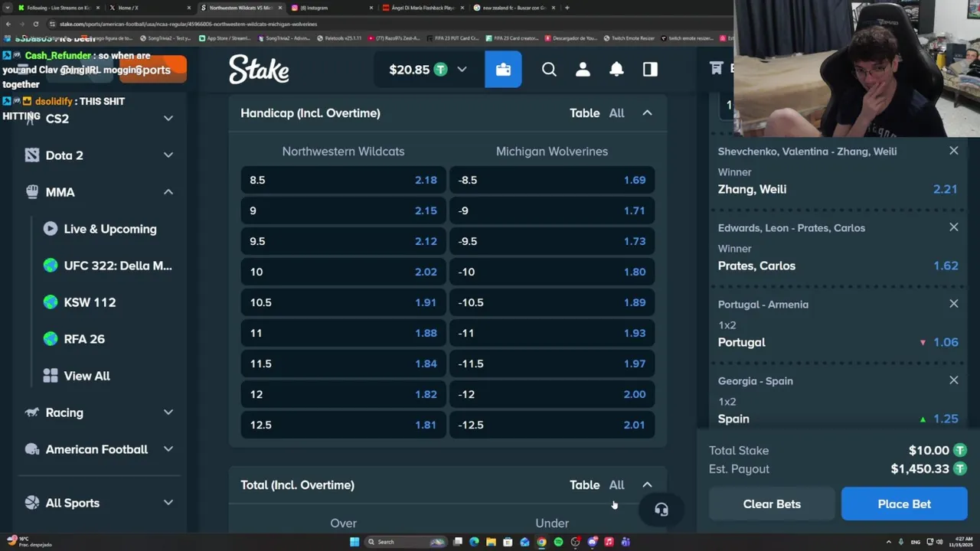
Task: Click the Zhang, Weili 2.21 odds
Action: tap(945, 189)
